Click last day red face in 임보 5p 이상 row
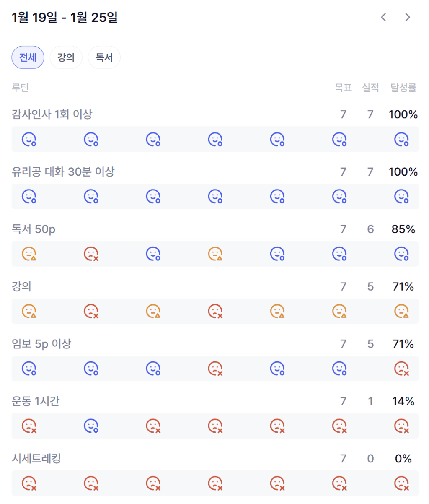Screen dimensions: 429x504 point(401,369)
